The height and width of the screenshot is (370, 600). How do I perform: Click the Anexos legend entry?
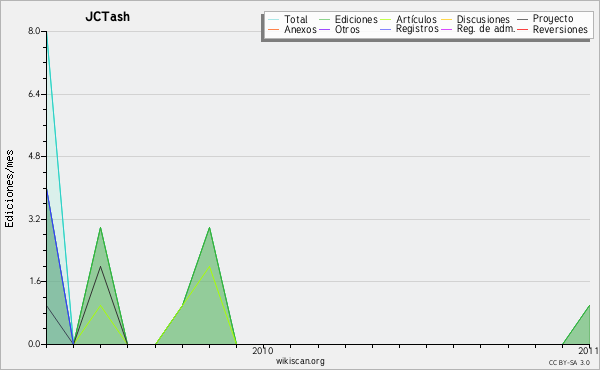(292, 29)
